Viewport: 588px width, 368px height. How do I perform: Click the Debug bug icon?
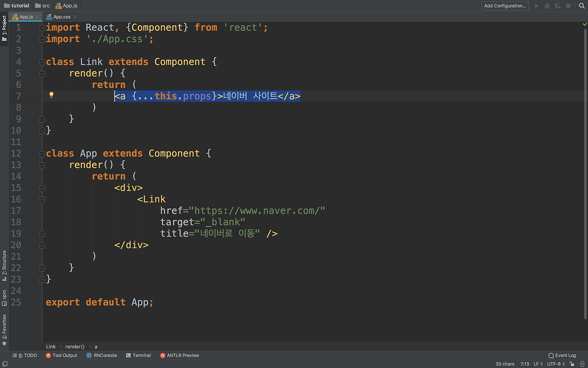click(547, 6)
